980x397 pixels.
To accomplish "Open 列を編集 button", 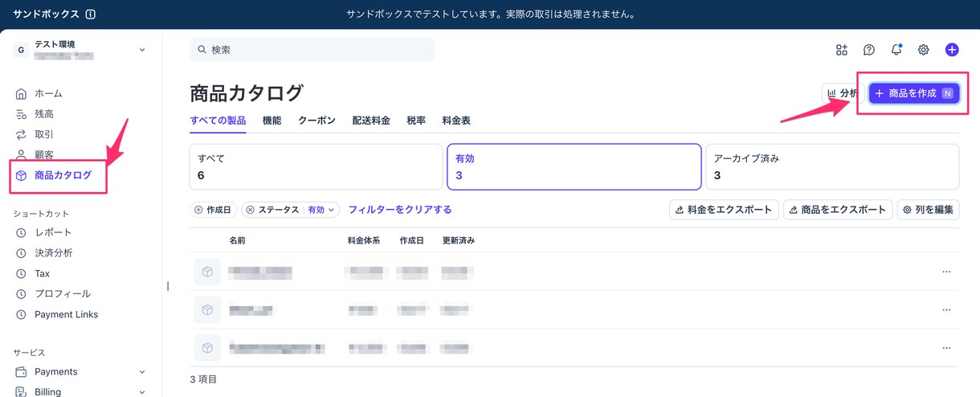I will tap(928, 210).
